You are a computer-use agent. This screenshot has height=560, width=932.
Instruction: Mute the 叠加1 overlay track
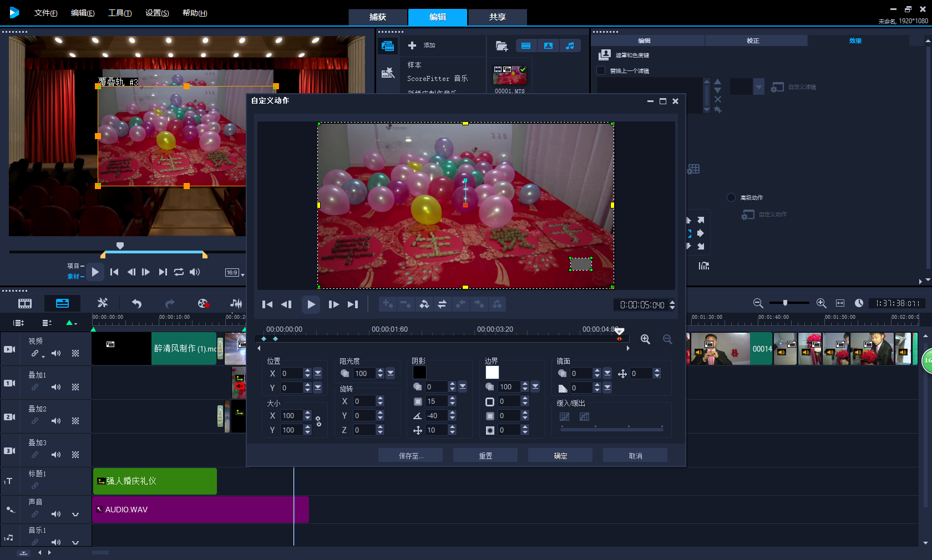[x=56, y=387]
